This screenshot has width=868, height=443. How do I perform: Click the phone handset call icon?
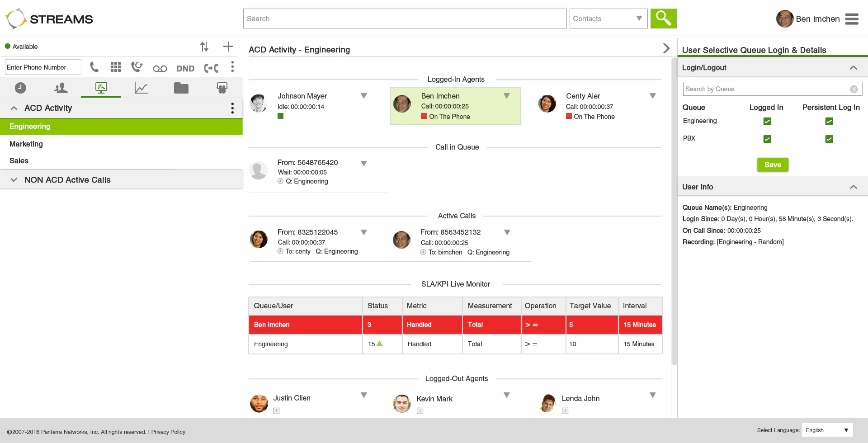94,67
